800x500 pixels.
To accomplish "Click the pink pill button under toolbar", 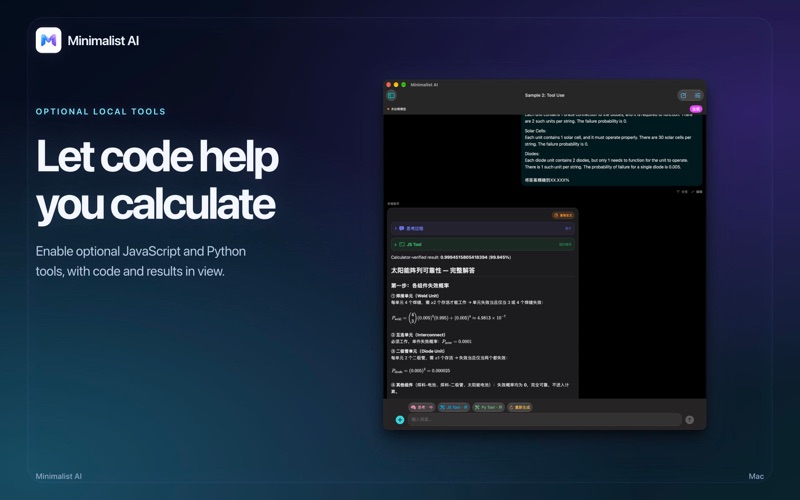I will [x=696, y=109].
